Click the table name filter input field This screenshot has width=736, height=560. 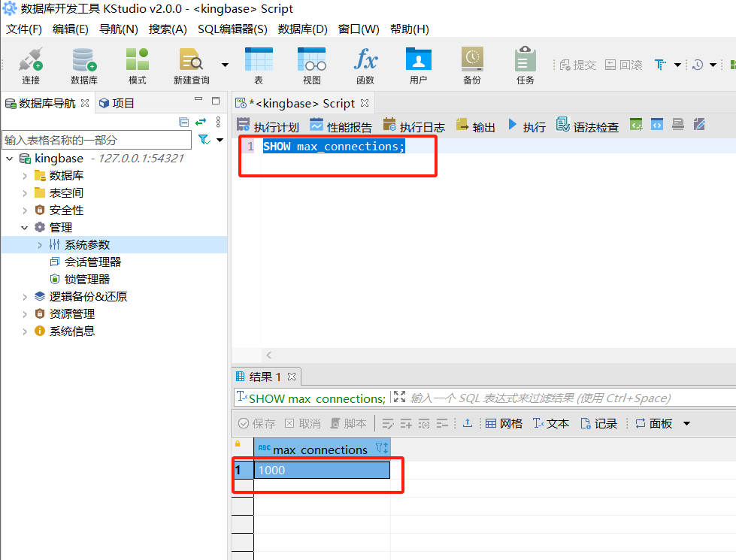click(x=96, y=140)
